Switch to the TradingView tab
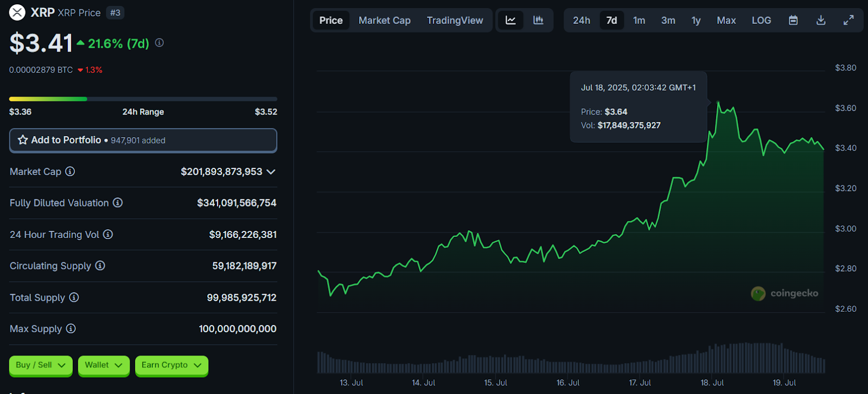This screenshot has height=394, width=868. coord(455,21)
